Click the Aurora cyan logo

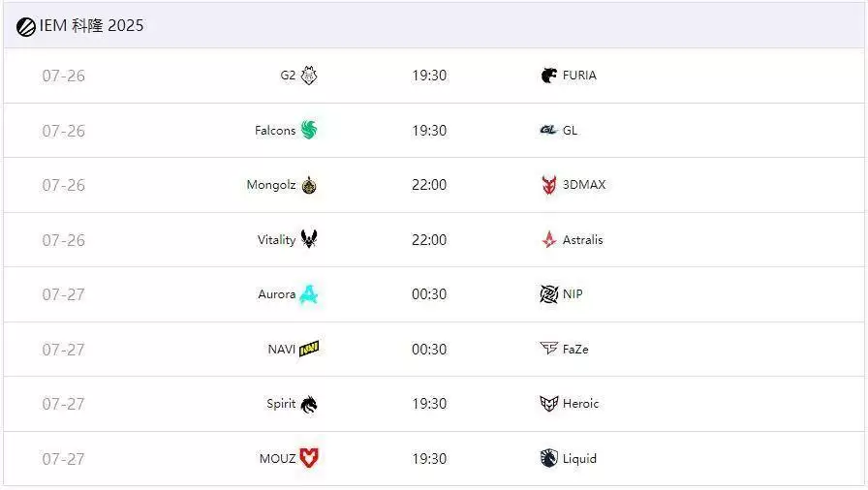(309, 294)
